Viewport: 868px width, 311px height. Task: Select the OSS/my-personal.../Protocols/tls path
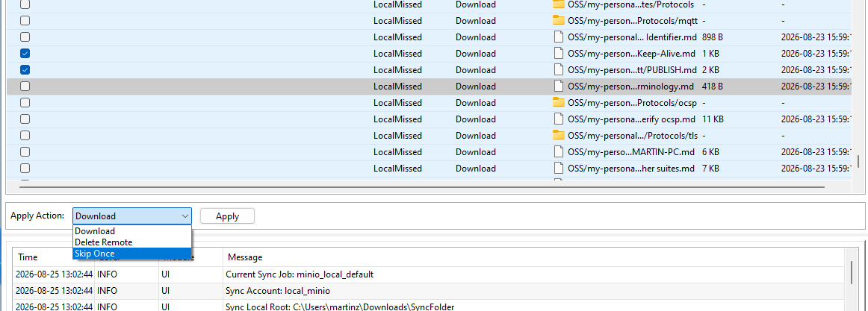pos(633,135)
